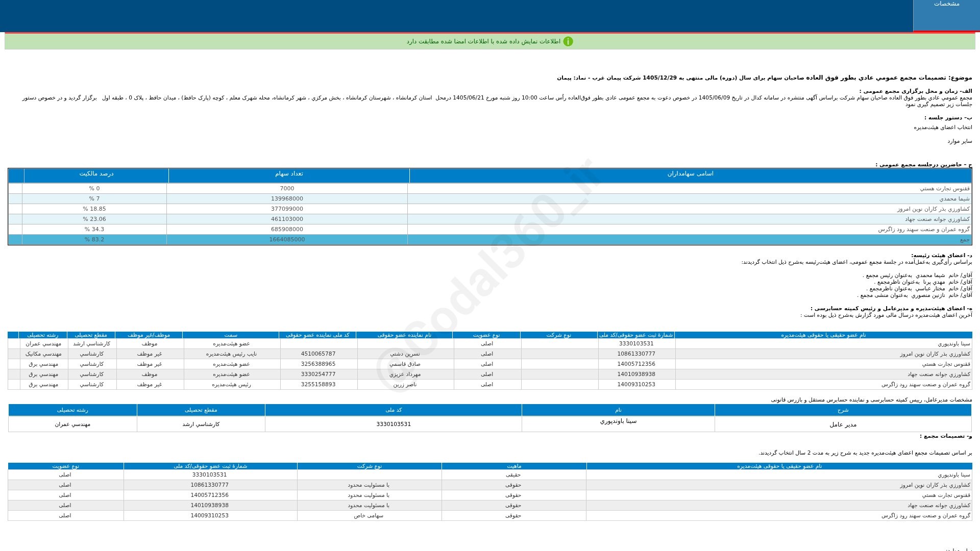Click the رئیس هیئت‌مدیره position cell
980x551 pixels.
[x=232, y=385]
